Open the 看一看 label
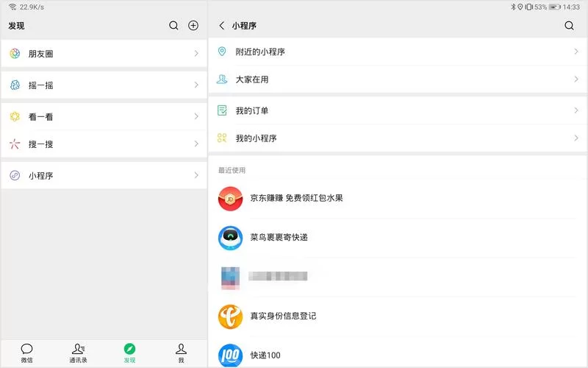Image resolution: width=588 pixels, height=368 pixels. point(41,117)
